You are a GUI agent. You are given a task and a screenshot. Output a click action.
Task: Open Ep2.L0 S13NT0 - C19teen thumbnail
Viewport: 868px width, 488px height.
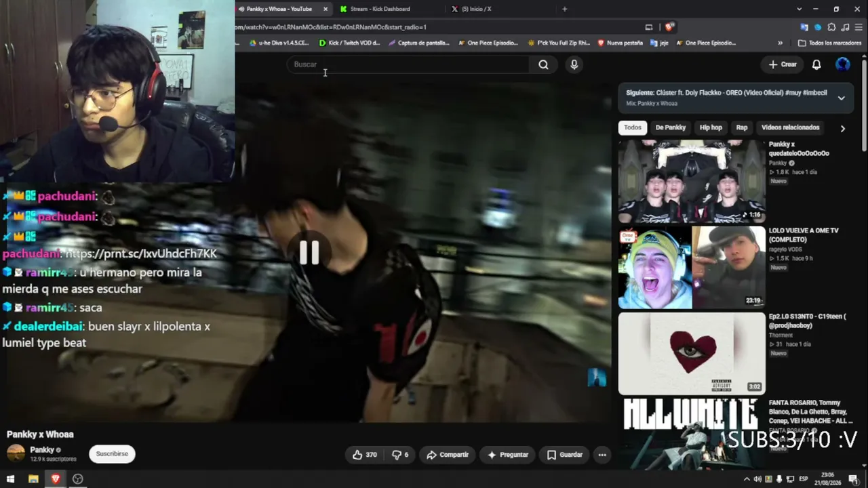692,353
